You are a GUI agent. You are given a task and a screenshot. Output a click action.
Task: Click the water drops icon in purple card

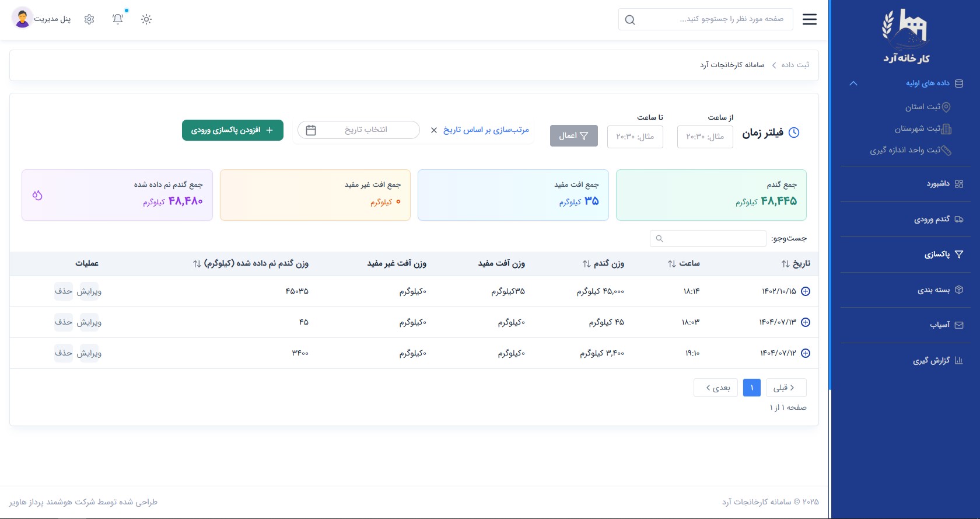[37, 195]
